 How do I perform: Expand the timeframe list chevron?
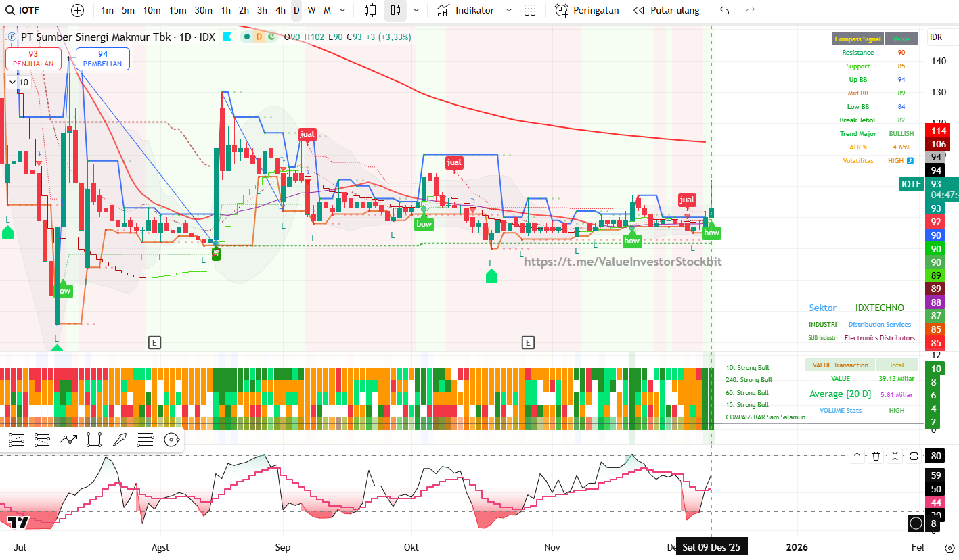pos(343,10)
